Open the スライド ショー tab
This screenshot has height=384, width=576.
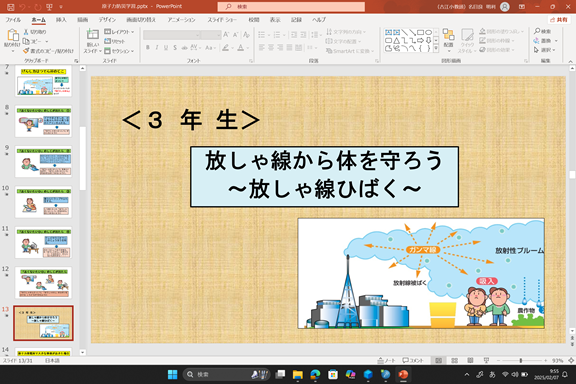(x=222, y=19)
